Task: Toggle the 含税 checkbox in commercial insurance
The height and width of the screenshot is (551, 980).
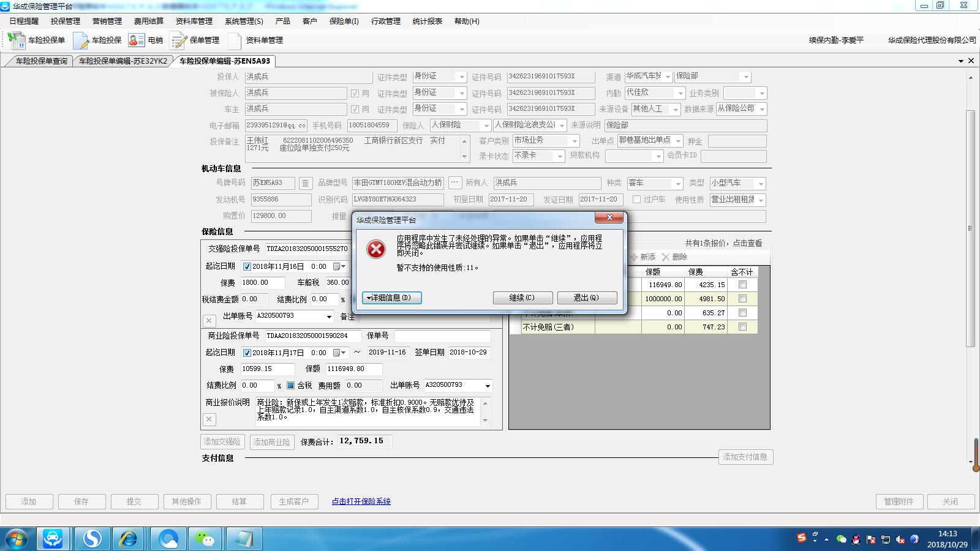Action: click(x=291, y=386)
